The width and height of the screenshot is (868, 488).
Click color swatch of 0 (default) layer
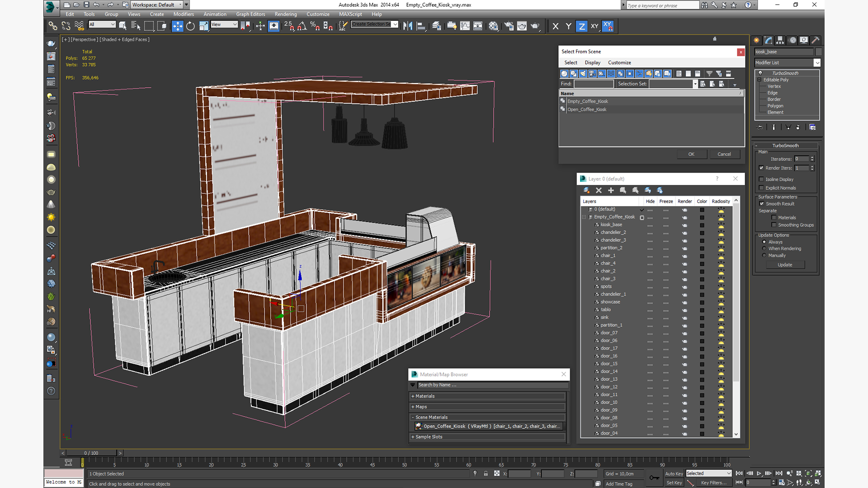coord(702,210)
